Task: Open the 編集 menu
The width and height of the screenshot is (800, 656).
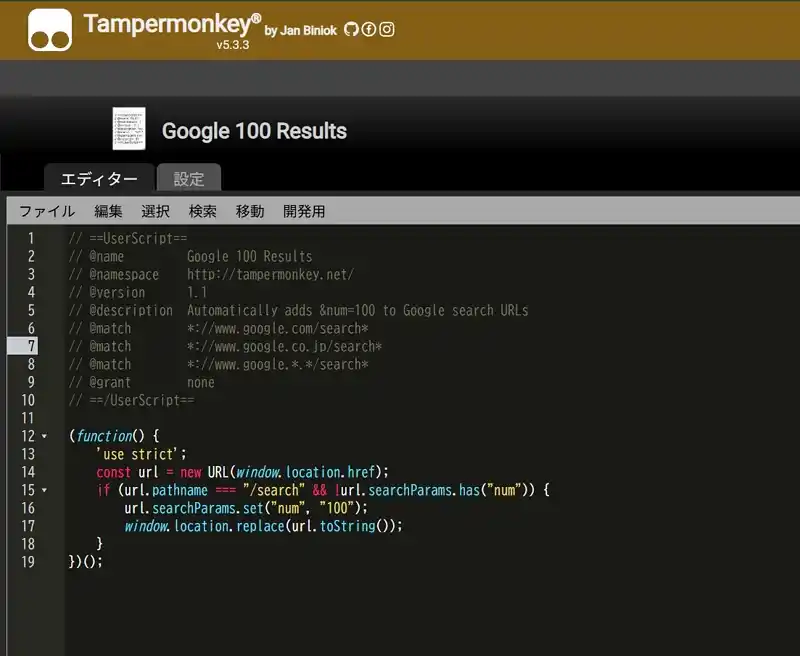Action: [x=108, y=211]
